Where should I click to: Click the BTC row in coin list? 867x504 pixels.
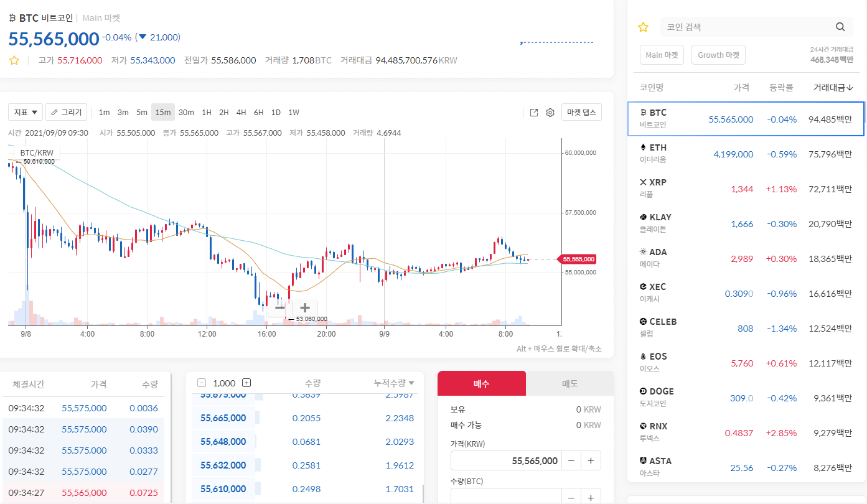(746, 119)
